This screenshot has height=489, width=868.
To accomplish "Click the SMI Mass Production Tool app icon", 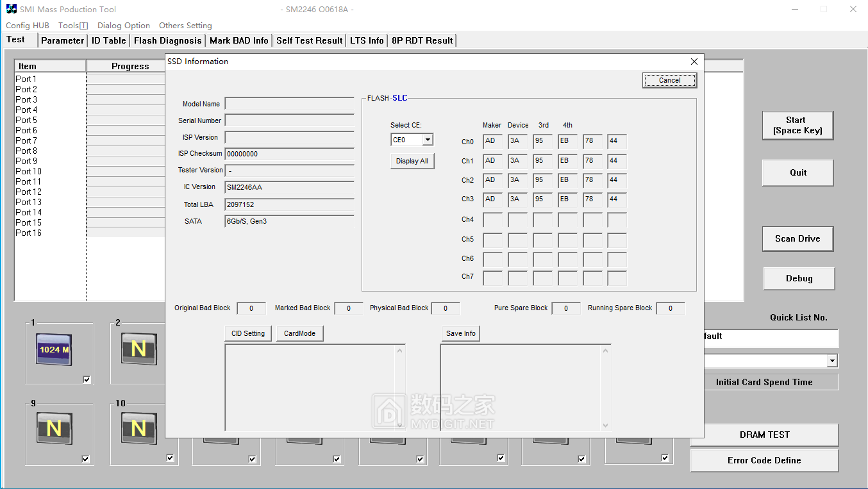I will 11,9.
